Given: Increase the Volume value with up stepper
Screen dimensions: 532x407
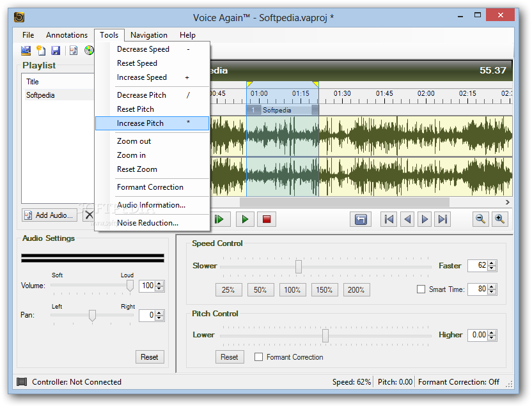Looking at the screenshot, I should click(x=159, y=283).
